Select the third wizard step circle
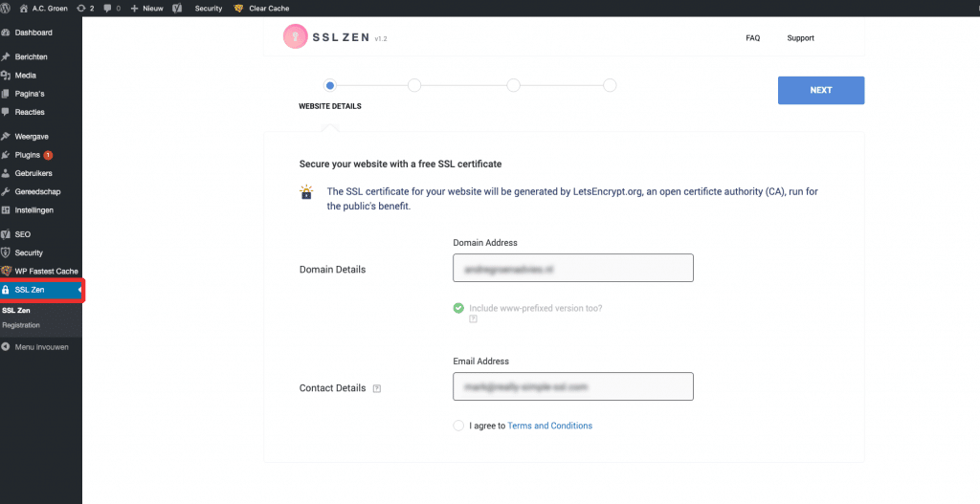The width and height of the screenshot is (980, 504). (x=513, y=85)
